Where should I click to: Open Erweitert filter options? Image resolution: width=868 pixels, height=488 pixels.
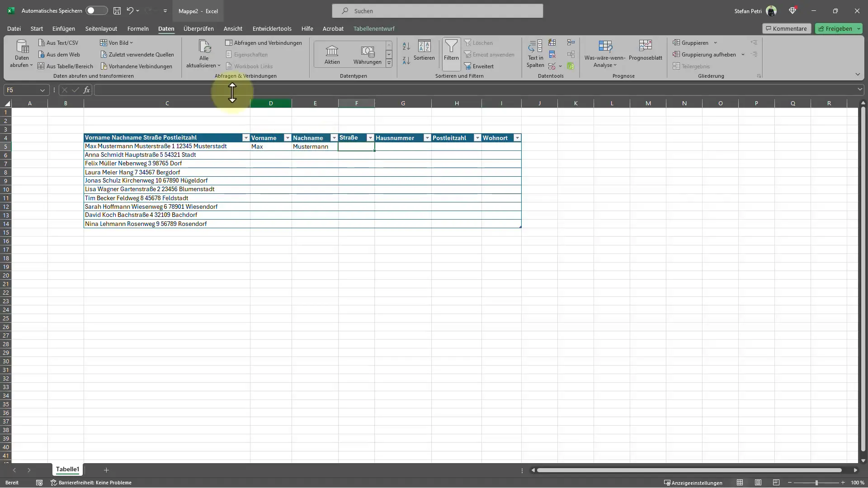tap(479, 66)
